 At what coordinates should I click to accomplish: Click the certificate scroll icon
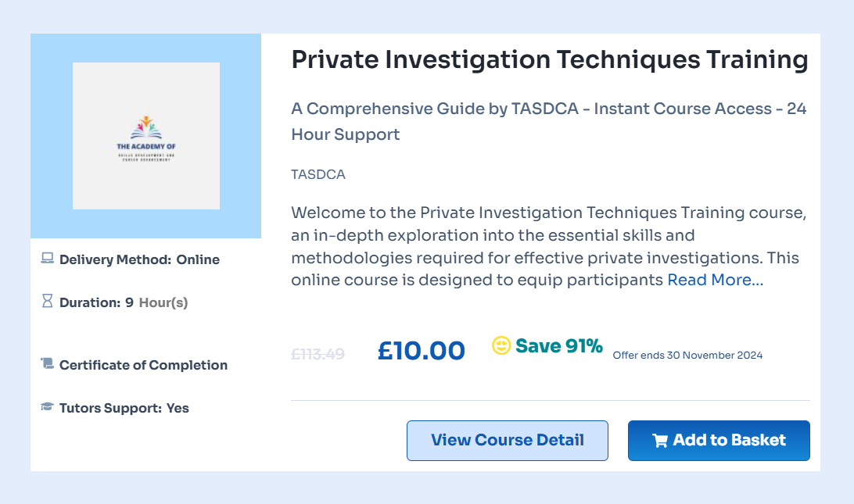pyautogui.click(x=48, y=363)
